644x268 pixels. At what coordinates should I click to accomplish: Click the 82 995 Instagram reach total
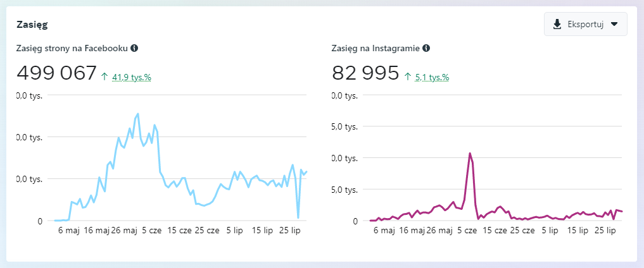[365, 73]
